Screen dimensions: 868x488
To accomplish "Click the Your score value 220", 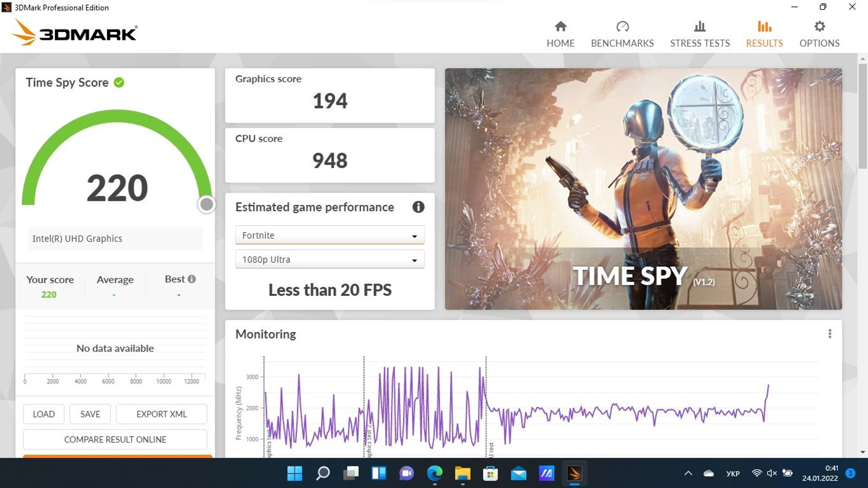I will [x=49, y=294].
